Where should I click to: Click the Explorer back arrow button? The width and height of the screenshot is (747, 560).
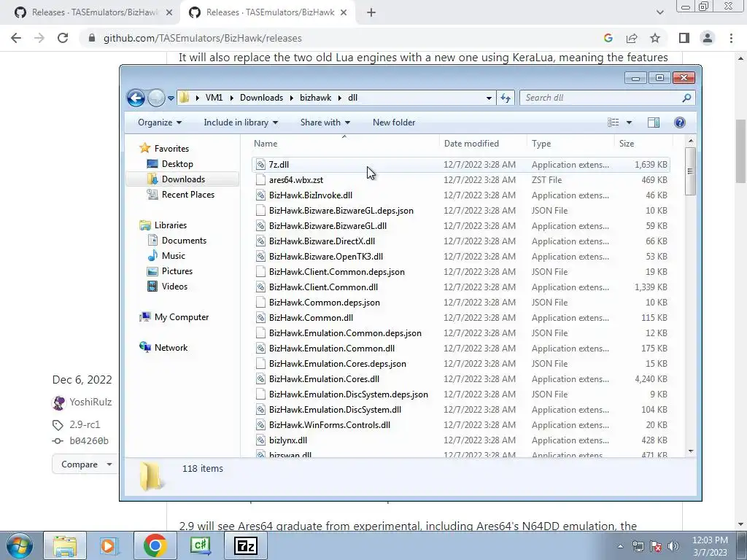(x=136, y=98)
